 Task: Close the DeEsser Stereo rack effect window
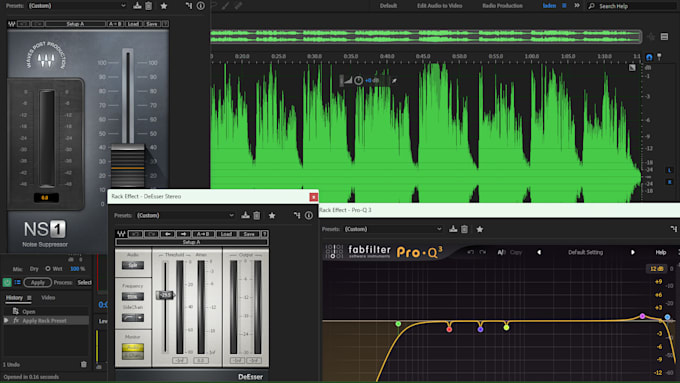tap(313, 197)
